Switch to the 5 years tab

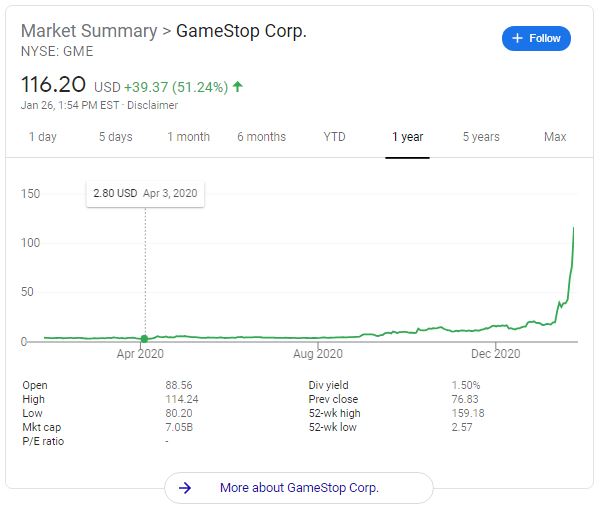(x=481, y=137)
